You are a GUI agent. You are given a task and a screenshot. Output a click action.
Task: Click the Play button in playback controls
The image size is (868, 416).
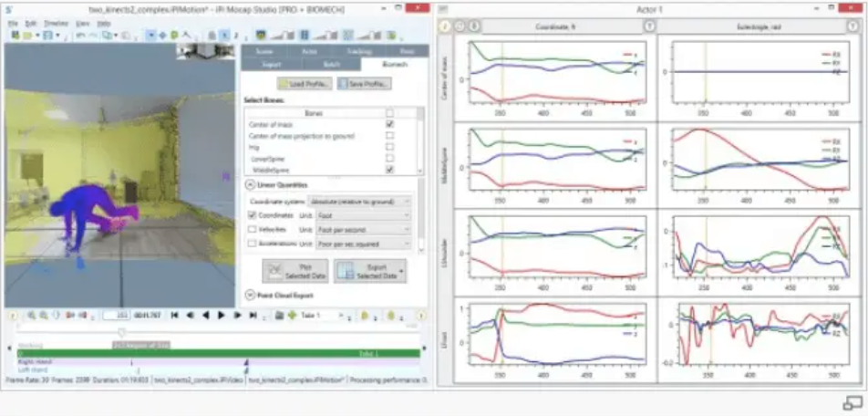(x=222, y=316)
